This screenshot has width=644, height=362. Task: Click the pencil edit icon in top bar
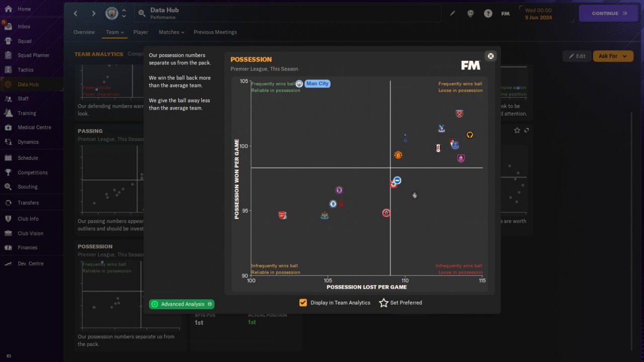pos(453,14)
